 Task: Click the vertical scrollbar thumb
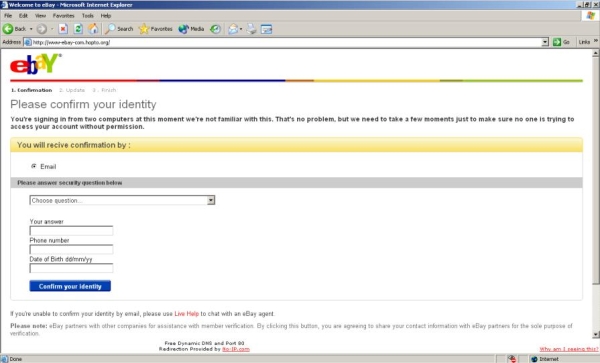pyautogui.click(x=595, y=171)
